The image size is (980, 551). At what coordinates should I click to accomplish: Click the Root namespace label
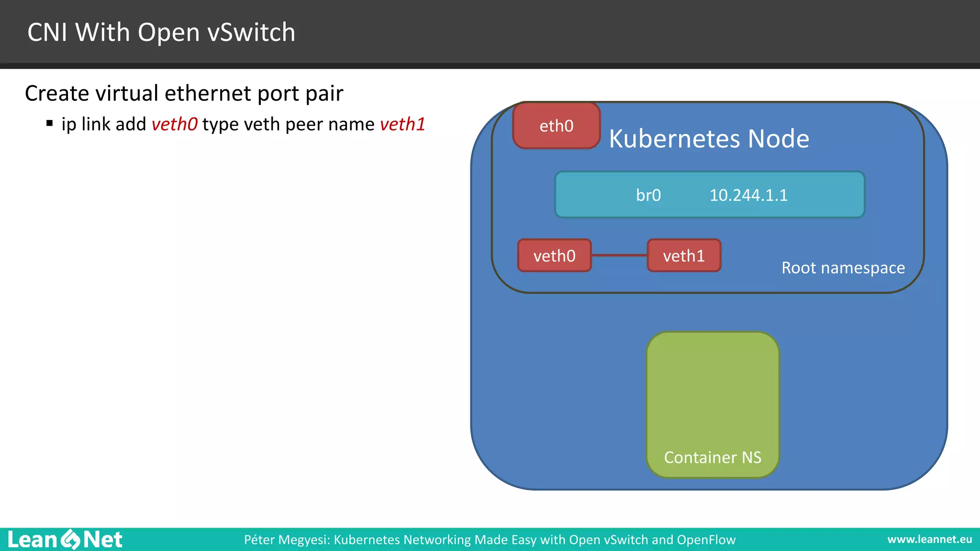point(843,268)
